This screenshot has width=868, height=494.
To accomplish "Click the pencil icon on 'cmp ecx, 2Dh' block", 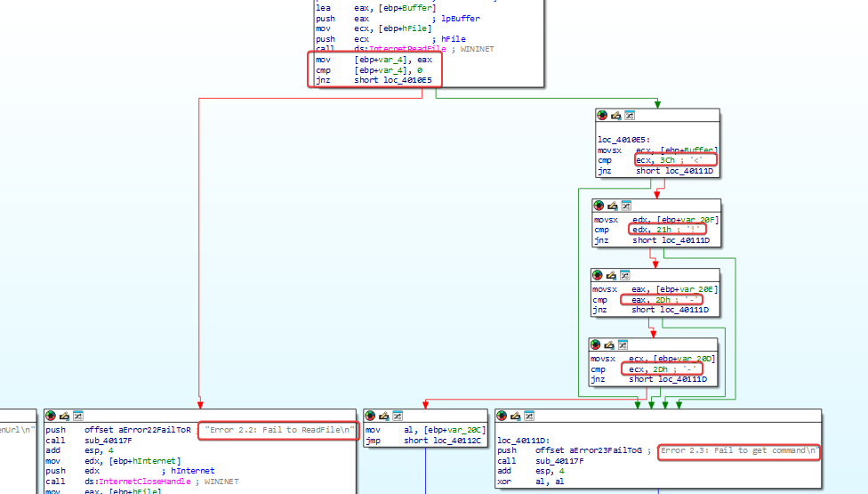I will click(609, 344).
